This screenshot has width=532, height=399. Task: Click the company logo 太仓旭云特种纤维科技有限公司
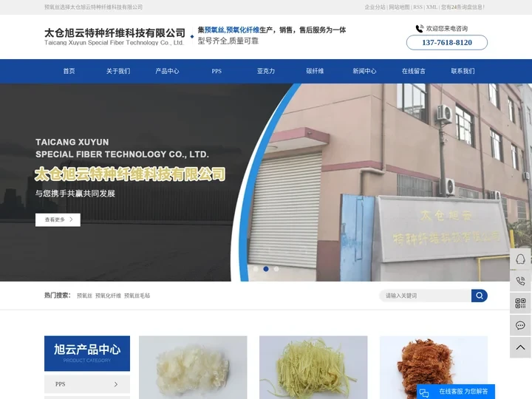(115, 37)
